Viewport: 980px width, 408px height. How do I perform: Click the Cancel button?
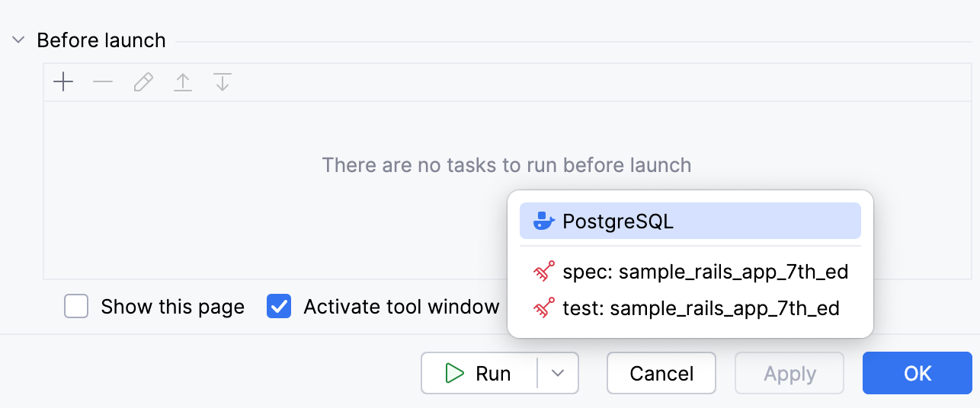click(661, 373)
